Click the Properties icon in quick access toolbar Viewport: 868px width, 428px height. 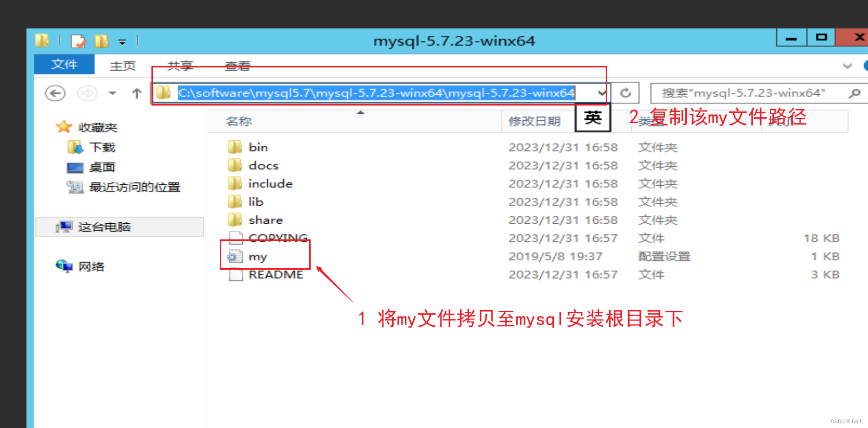click(x=78, y=41)
